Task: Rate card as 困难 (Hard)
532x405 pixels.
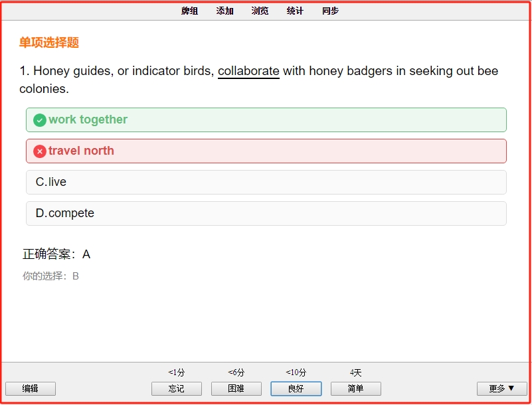Action: (236, 388)
